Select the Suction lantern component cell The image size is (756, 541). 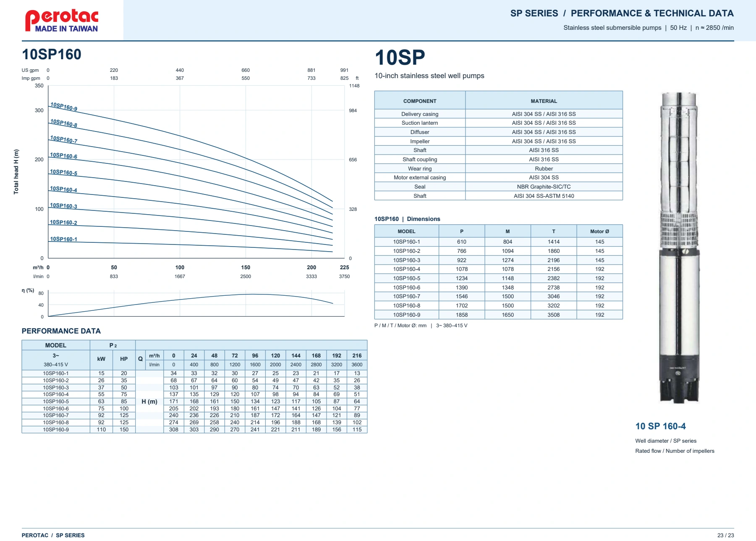pyautogui.click(x=420, y=123)
